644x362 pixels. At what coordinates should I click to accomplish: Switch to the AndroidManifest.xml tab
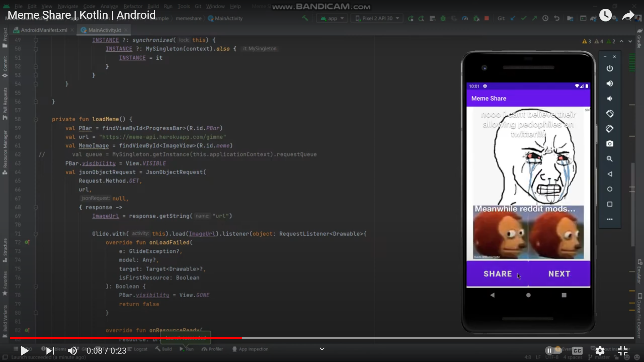point(44,30)
